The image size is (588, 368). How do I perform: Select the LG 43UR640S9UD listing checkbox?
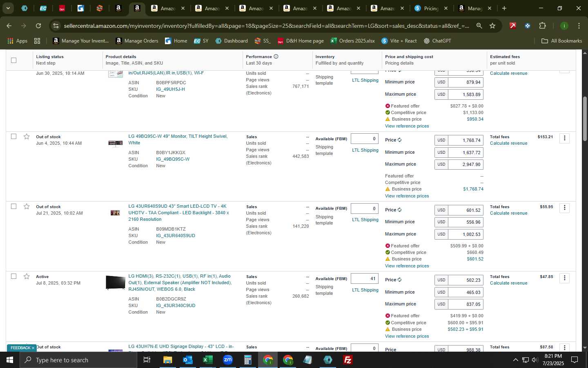pyautogui.click(x=13, y=206)
